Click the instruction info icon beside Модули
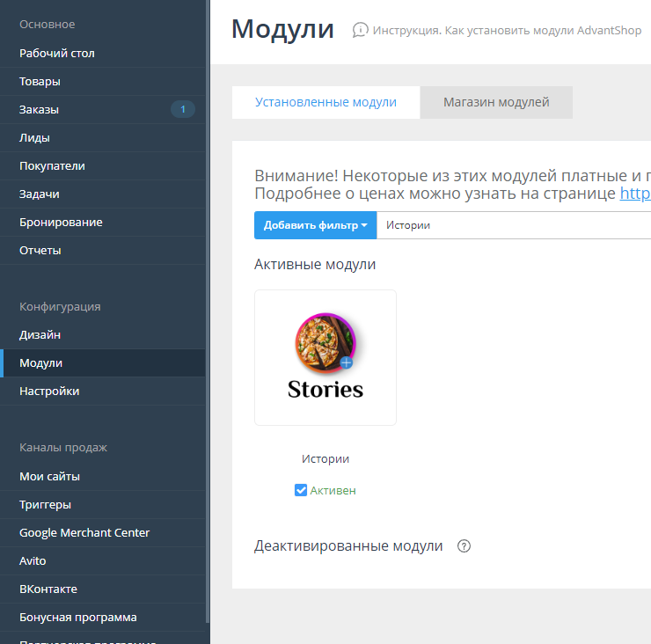 360,31
